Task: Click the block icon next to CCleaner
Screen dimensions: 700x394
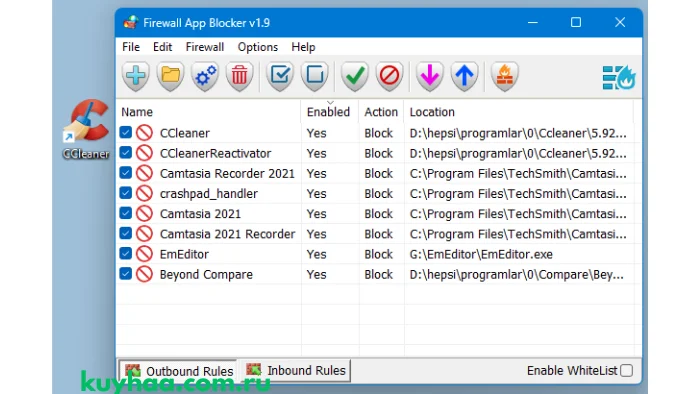Action: pyautogui.click(x=144, y=133)
